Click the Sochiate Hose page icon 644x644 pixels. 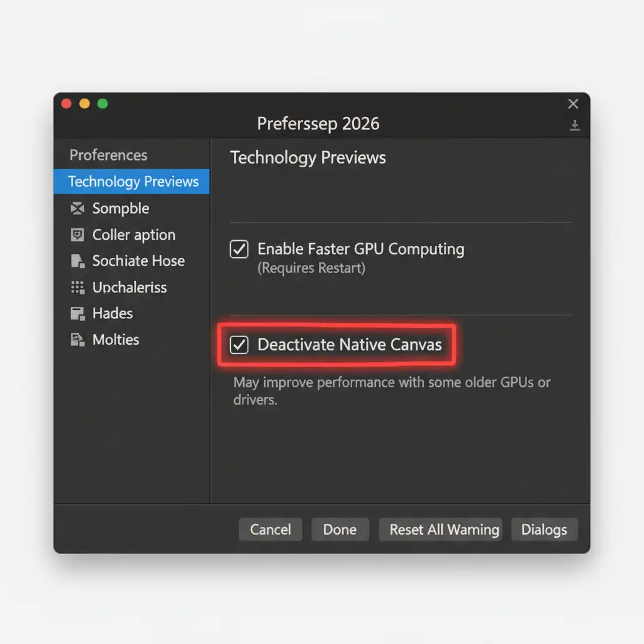(77, 261)
